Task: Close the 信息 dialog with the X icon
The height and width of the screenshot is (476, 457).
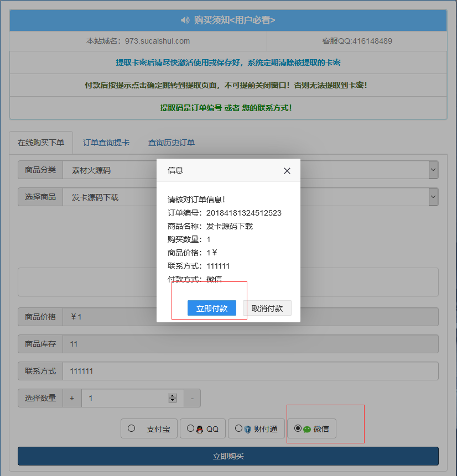Action: [x=287, y=171]
